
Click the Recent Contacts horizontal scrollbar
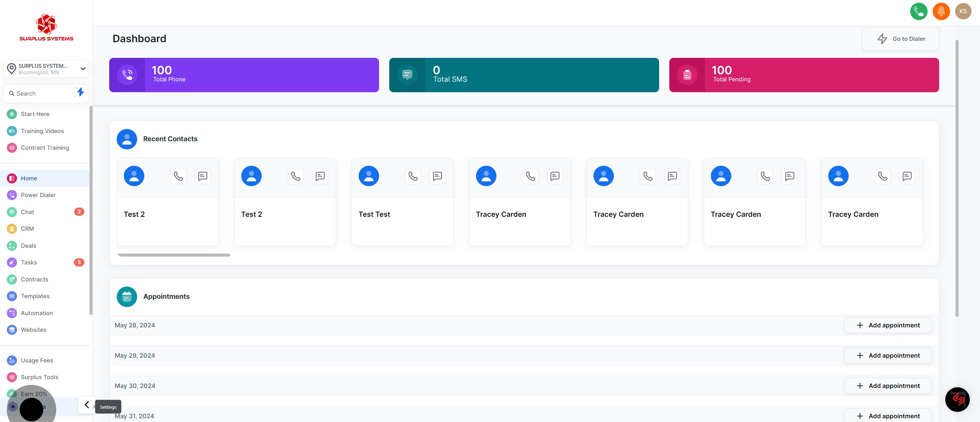[174, 255]
